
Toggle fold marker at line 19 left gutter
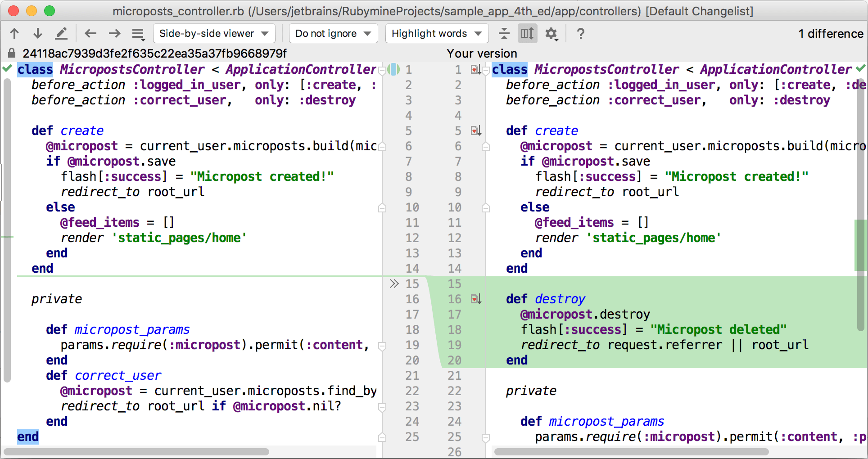pos(382,346)
